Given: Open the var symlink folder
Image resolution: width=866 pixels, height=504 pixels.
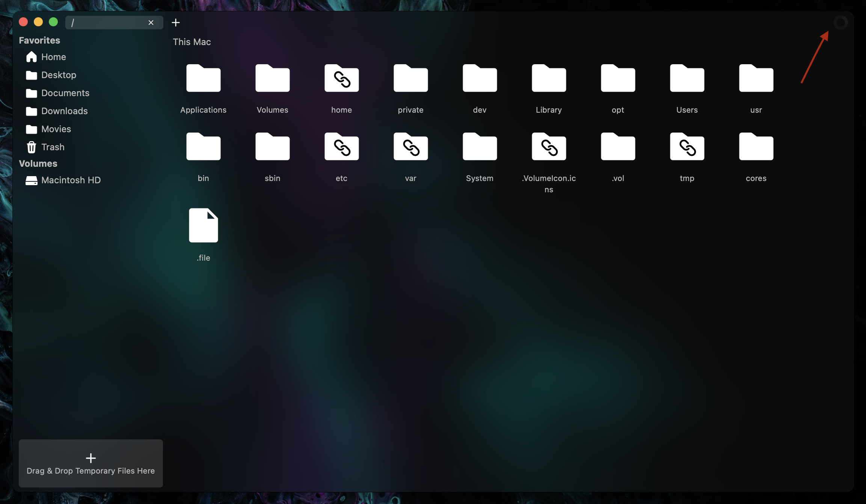Looking at the screenshot, I should pos(410,147).
